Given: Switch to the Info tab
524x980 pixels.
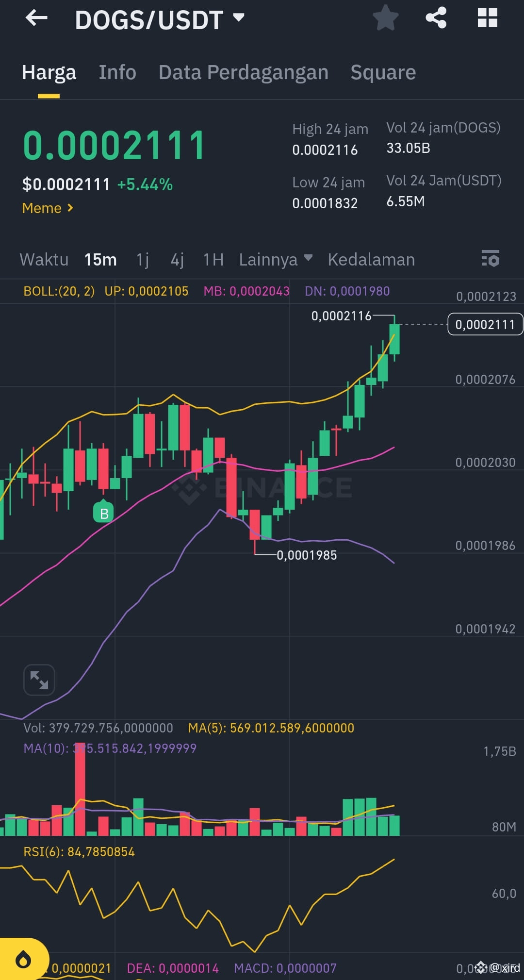Looking at the screenshot, I should pos(117,72).
